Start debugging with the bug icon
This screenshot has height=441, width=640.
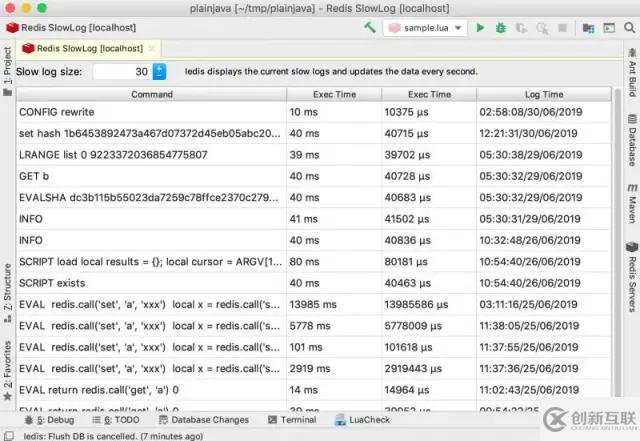pyautogui.click(x=501, y=28)
